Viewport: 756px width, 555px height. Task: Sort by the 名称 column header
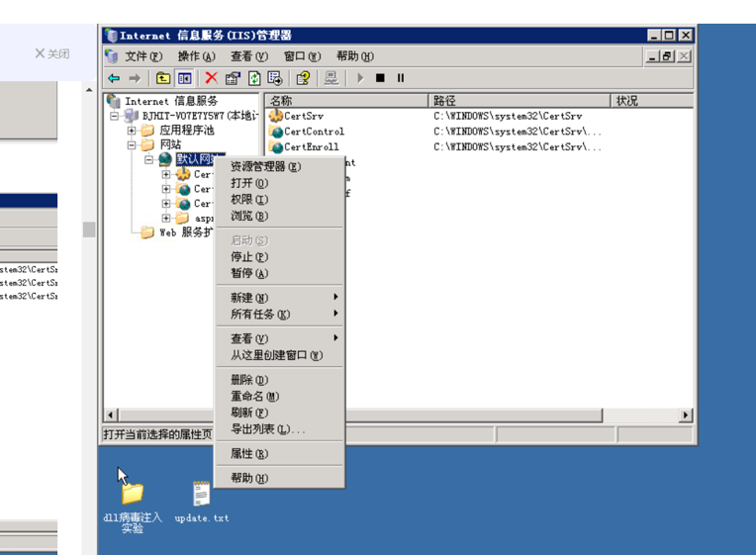[x=346, y=100]
